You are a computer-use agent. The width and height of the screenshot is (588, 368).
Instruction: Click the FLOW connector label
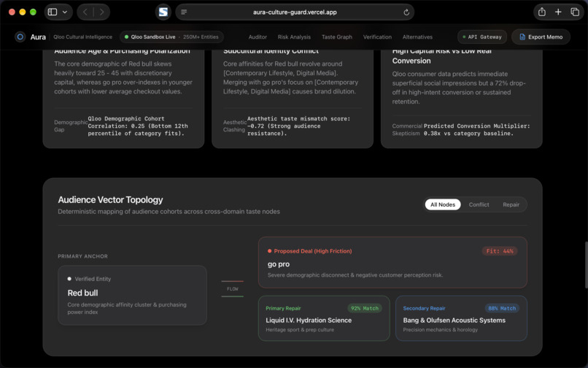233,288
